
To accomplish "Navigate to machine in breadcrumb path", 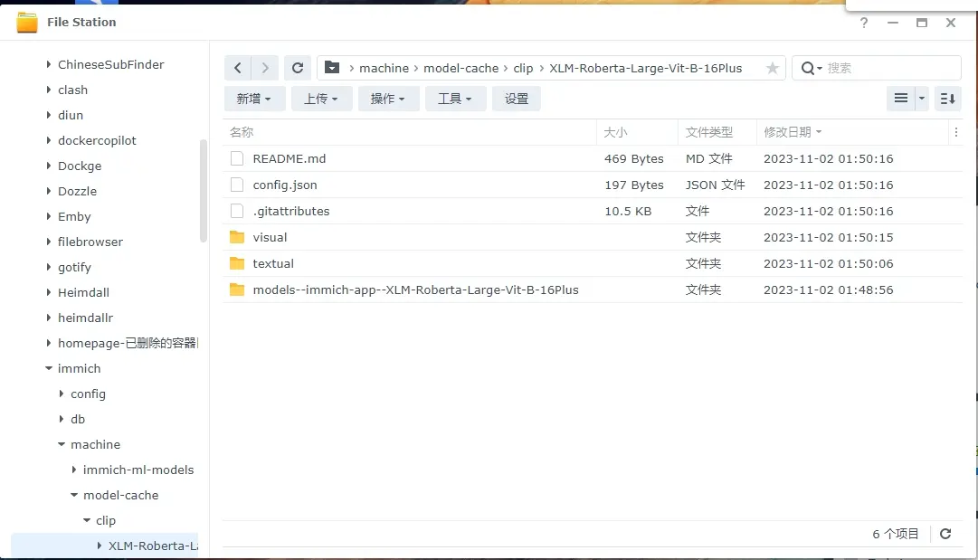I will tap(384, 68).
